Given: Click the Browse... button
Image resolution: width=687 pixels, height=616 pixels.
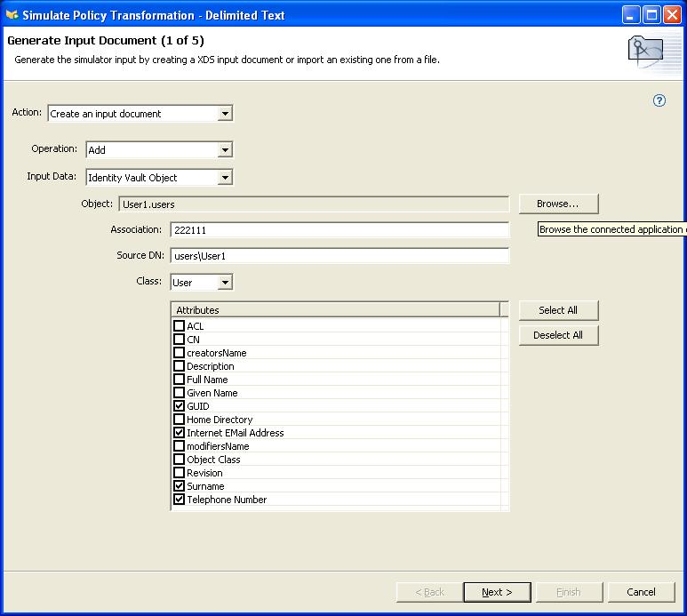Looking at the screenshot, I should coord(558,204).
